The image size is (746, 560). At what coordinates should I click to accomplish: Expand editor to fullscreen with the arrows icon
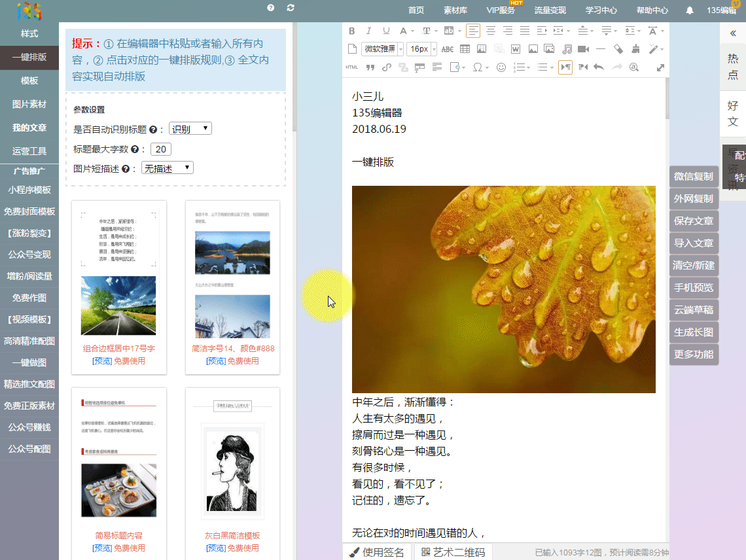pos(660,67)
